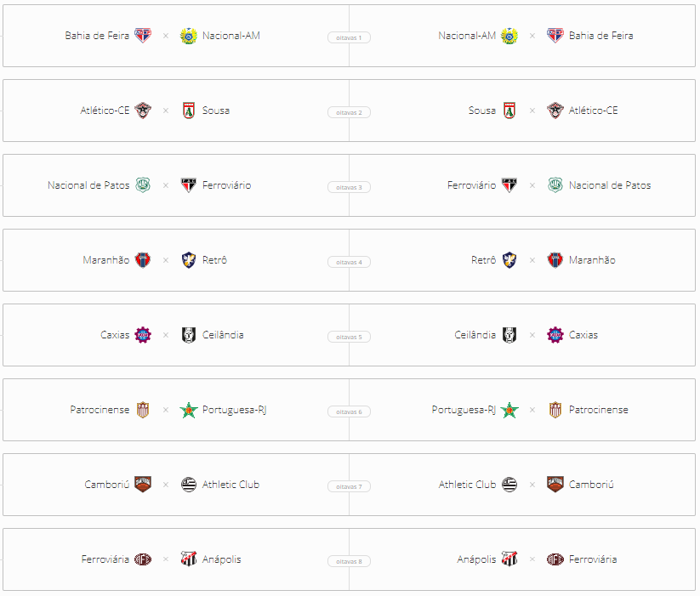Select the Caxias crest in the first-leg oitavas 5 match
Viewport: 700px width, 596px height.
pyautogui.click(x=143, y=335)
